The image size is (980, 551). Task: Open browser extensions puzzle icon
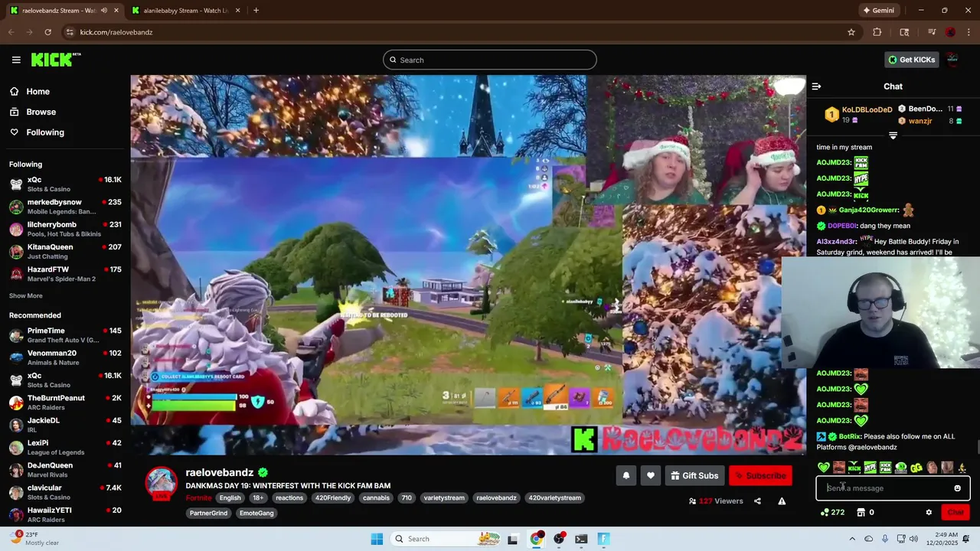click(877, 32)
